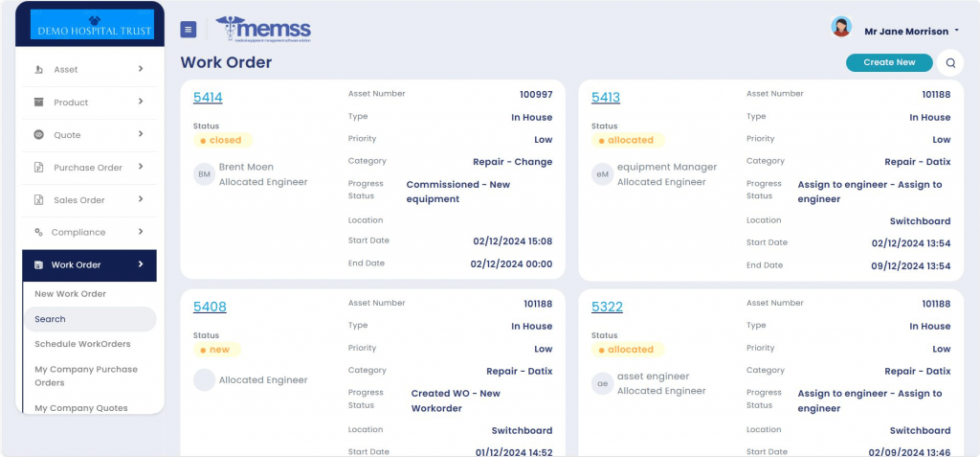
Task: Click the eM equipment Manager avatar
Action: click(603, 174)
